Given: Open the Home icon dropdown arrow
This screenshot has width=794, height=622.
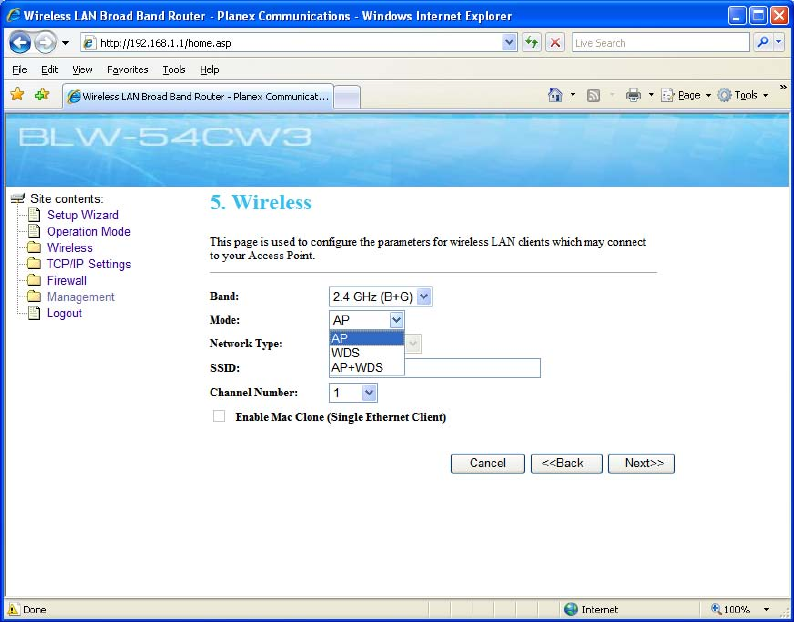Looking at the screenshot, I should 573,95.
